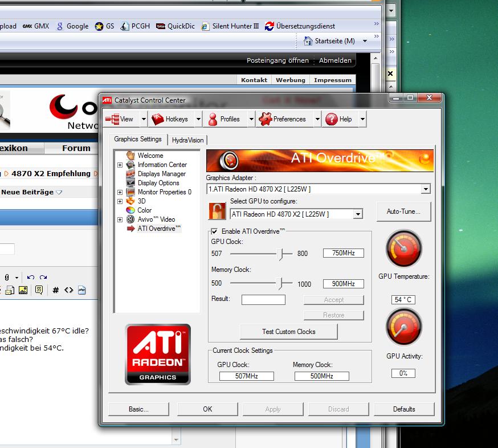Click the Basic... button
The image size is (498, 448).
coord(138,409)
